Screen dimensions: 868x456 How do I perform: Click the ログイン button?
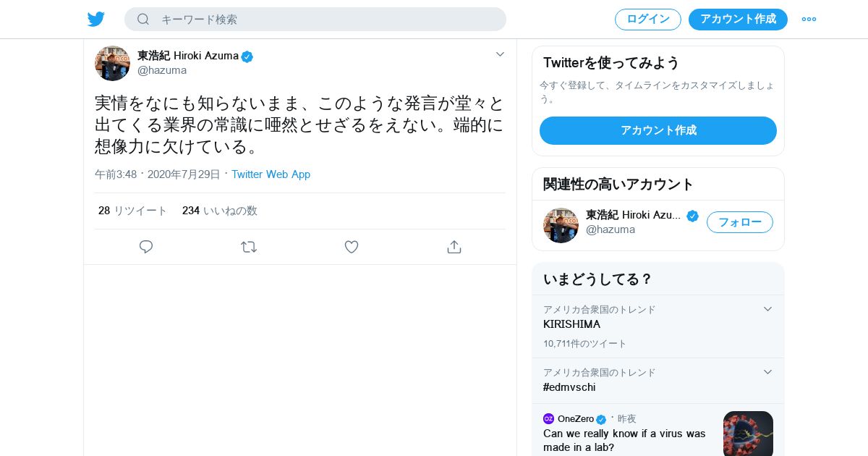click(x=647, y=20)
